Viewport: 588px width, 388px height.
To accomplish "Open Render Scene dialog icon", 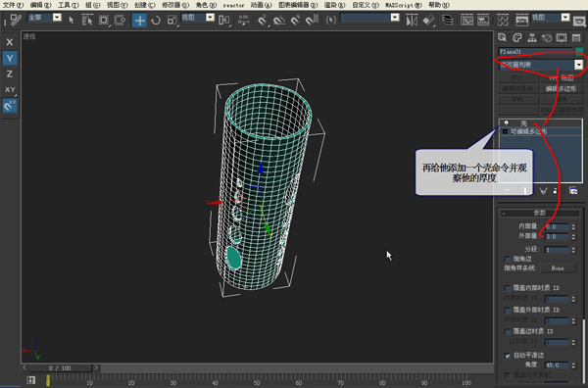I will (521, 20).
